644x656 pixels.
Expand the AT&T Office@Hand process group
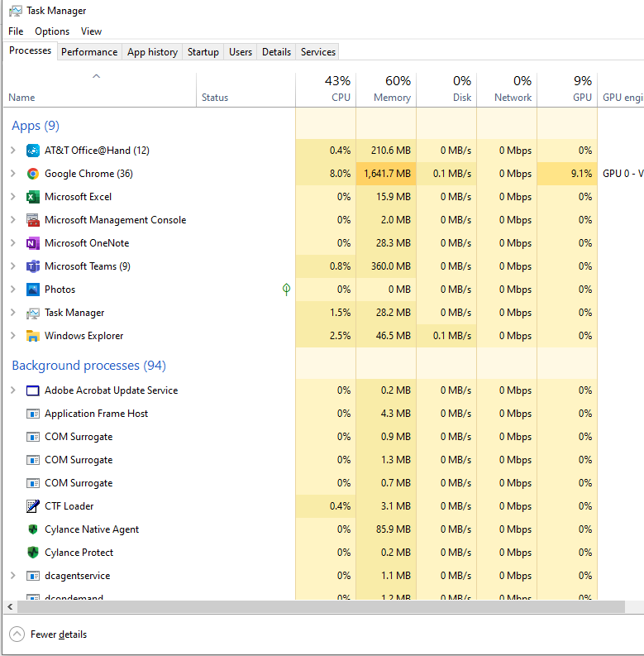tap(13, 151)
